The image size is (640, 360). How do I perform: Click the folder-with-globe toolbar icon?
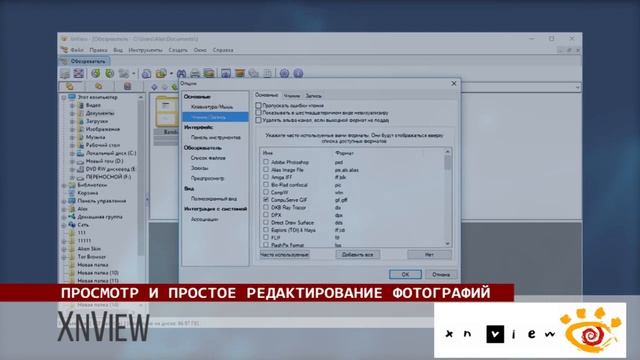tap(161, 73)
